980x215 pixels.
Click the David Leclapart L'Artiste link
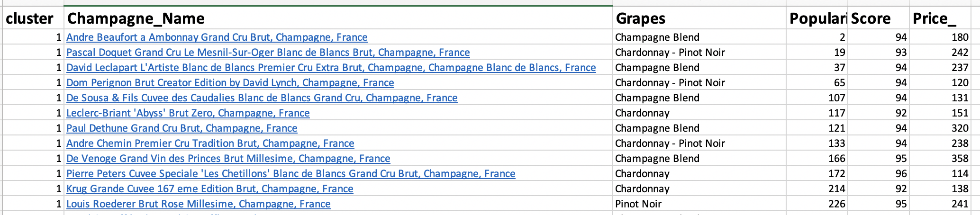[x=331, y=68]
